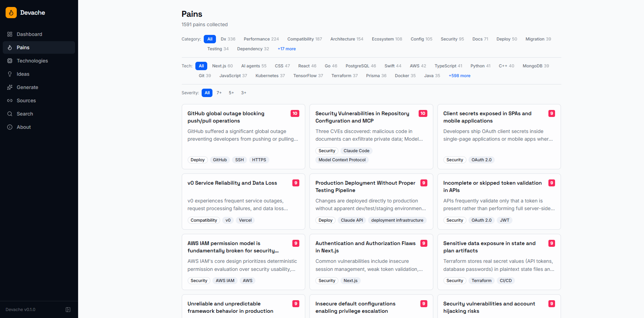Click the Ideas lightbulb icon
This screenshot has height=318, width=644.
(10, 74)
